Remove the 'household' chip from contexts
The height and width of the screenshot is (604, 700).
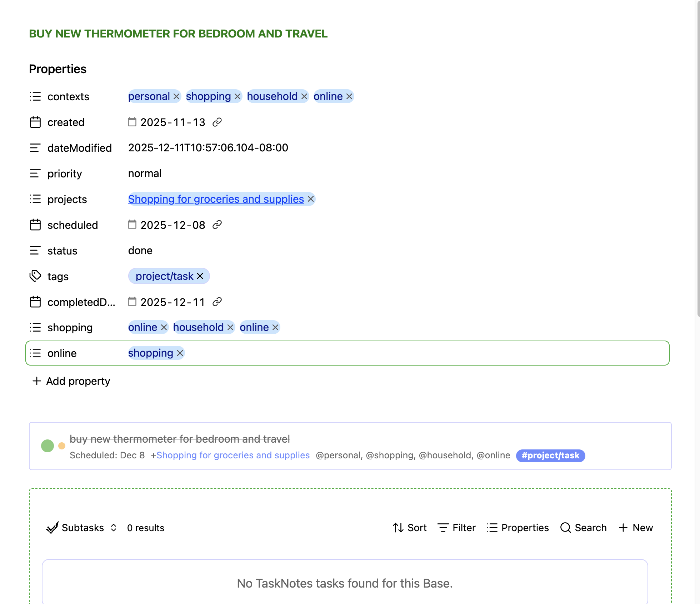[304, 96]
